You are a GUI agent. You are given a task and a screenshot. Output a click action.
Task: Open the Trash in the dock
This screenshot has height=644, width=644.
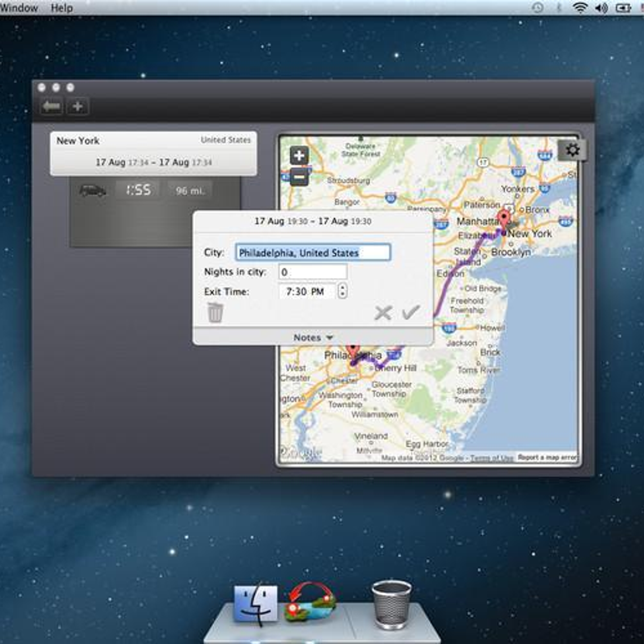tap(391, 604)
